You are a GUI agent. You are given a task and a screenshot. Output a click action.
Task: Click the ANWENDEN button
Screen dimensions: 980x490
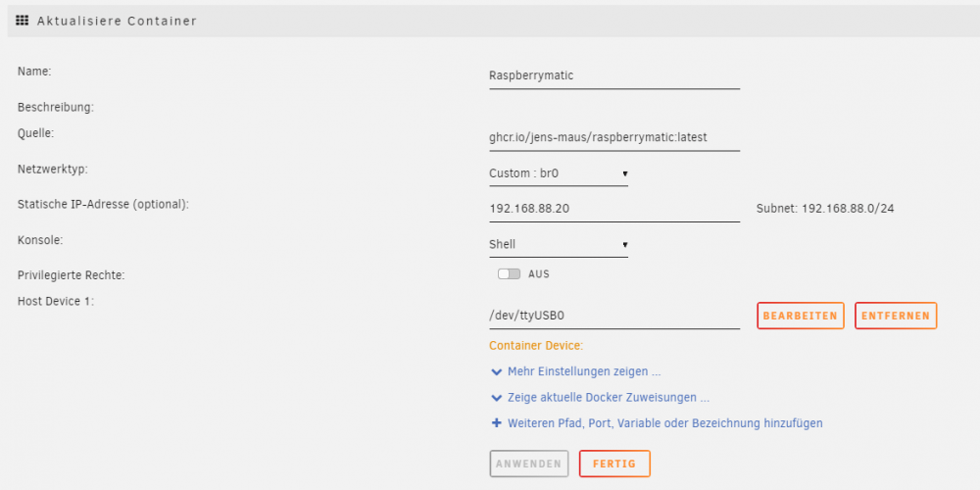coord(529,464)
